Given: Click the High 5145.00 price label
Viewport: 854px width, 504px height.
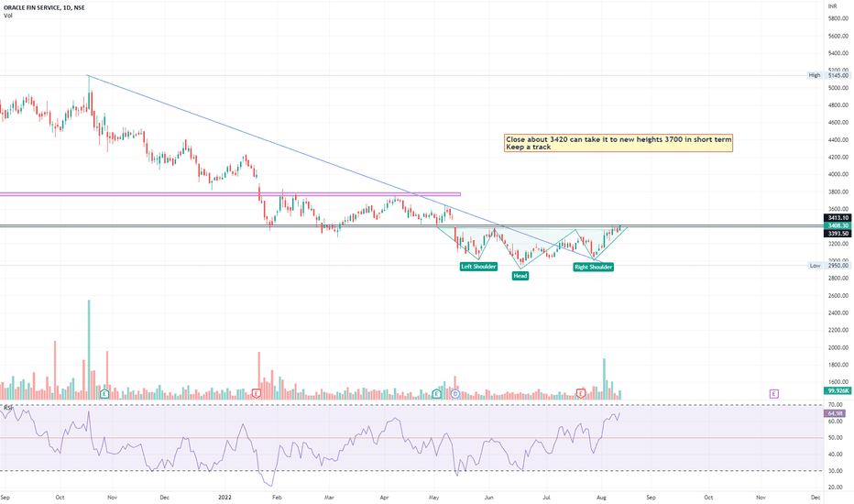Looking at the screenshot, I should 827,75.
